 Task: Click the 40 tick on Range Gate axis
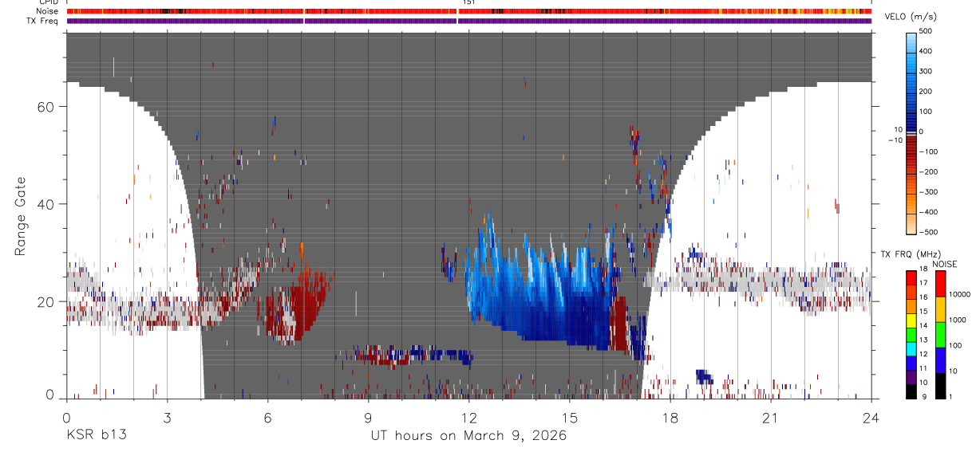point(47,204)
